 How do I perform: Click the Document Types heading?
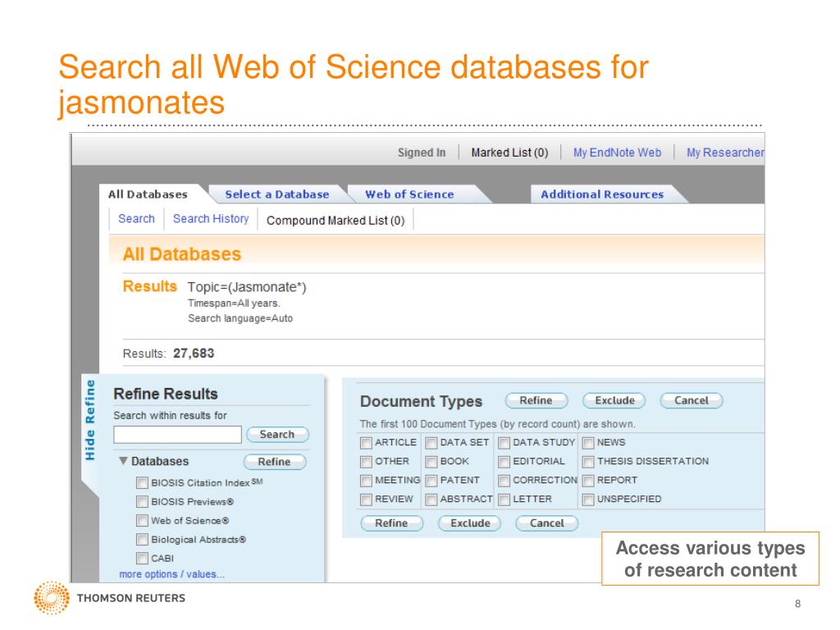[421, 402]
